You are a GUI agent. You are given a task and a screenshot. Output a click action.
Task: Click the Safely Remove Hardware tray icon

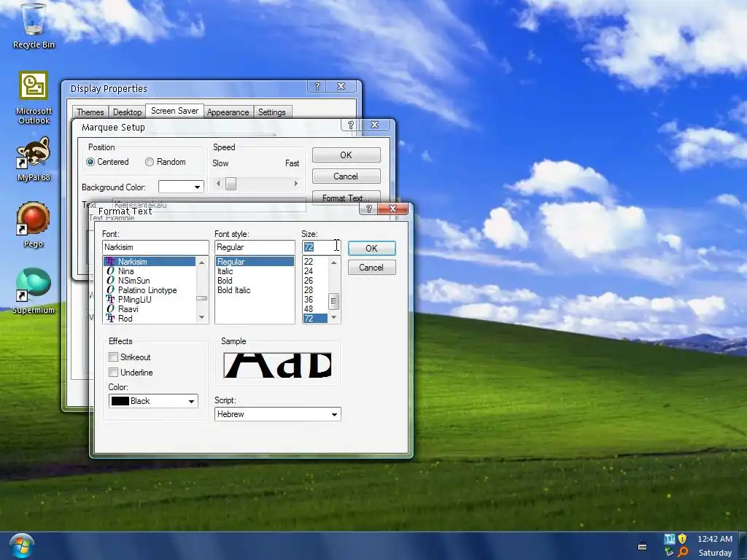[x=670, y=552]
